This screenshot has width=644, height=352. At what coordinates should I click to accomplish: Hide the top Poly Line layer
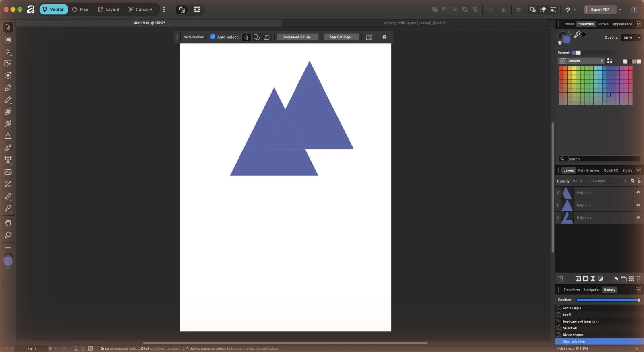click(x=638, y=193)
